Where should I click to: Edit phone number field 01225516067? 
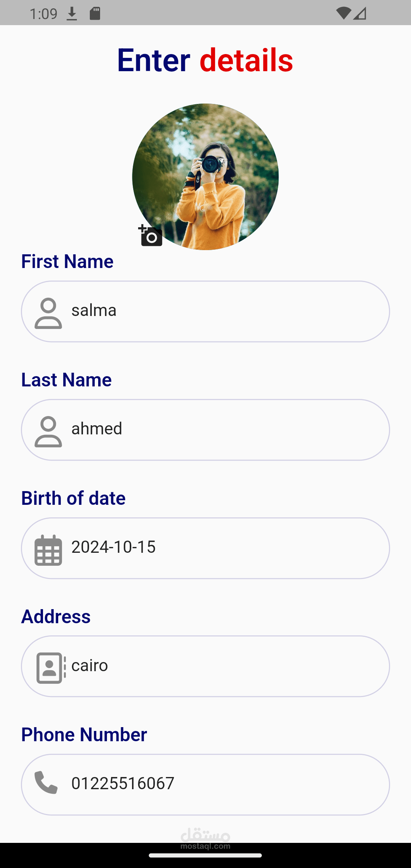[x=228, y=784]
